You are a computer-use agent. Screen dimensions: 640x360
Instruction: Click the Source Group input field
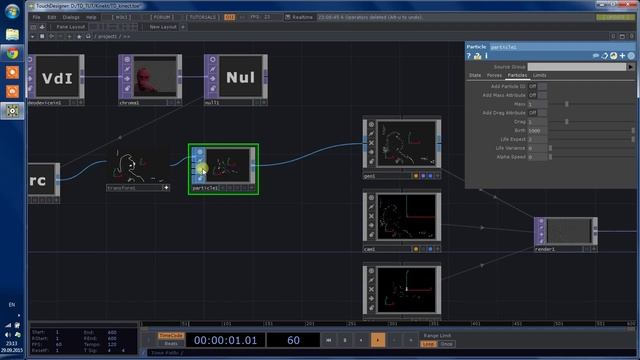pyautogui.click(x=577, y=67)
